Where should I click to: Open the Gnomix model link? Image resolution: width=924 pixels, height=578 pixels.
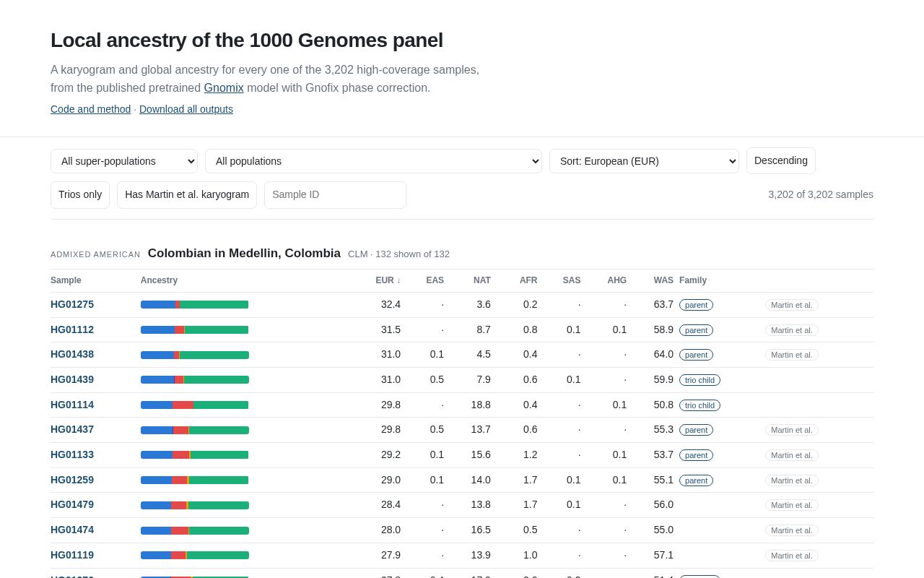(x=224, y=87)
